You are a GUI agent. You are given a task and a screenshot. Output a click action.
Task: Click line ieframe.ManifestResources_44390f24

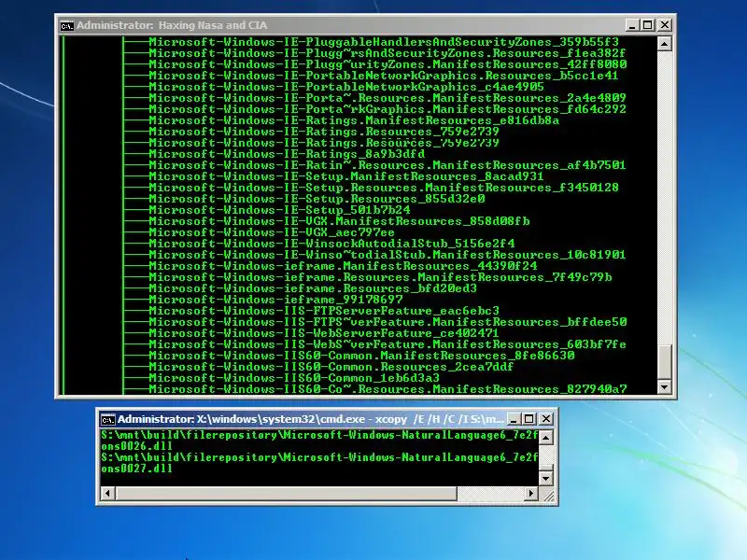click(x=343, y=266)
